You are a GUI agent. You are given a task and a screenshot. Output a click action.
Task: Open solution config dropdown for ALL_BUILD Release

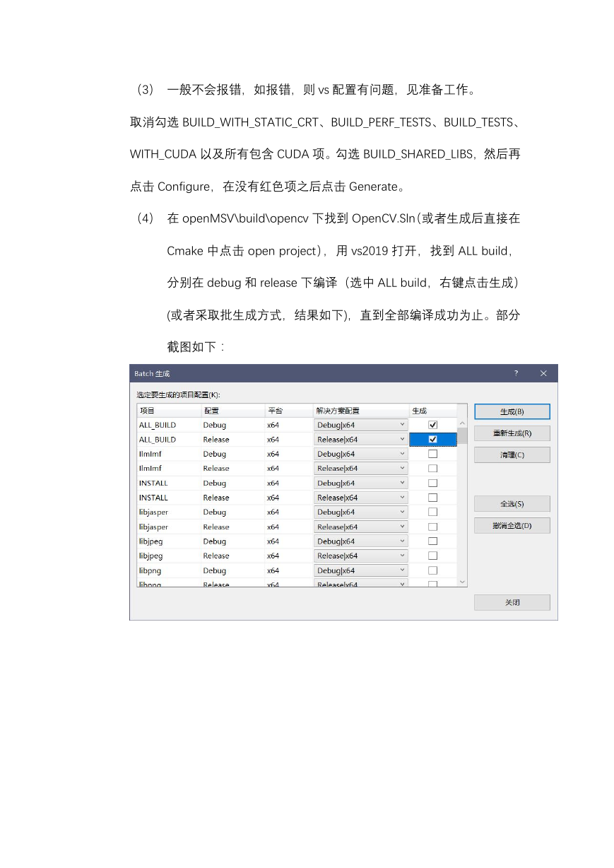click(361, 440)
